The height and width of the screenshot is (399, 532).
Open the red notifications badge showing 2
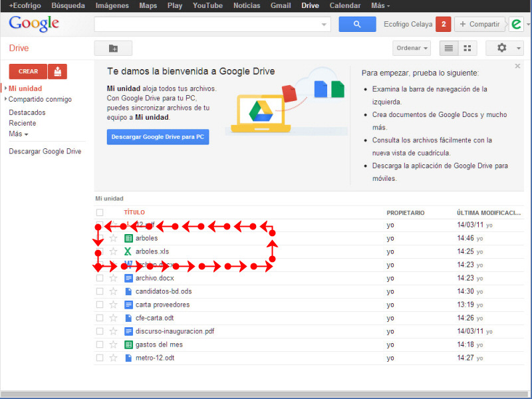[443, 24]
